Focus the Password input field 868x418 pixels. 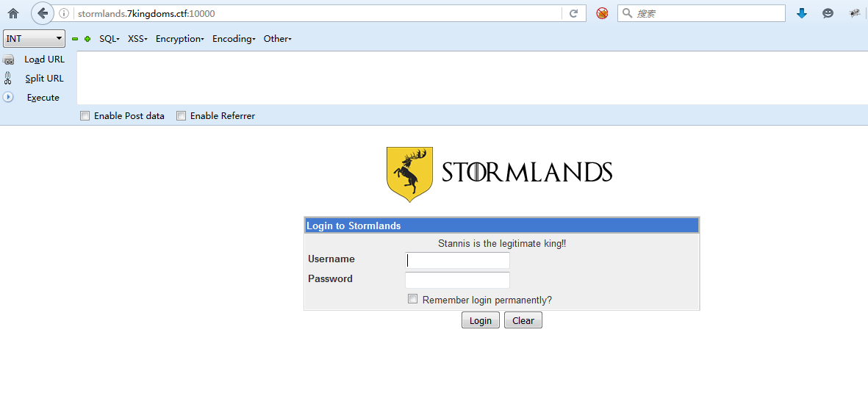click(x=457, y=280)
